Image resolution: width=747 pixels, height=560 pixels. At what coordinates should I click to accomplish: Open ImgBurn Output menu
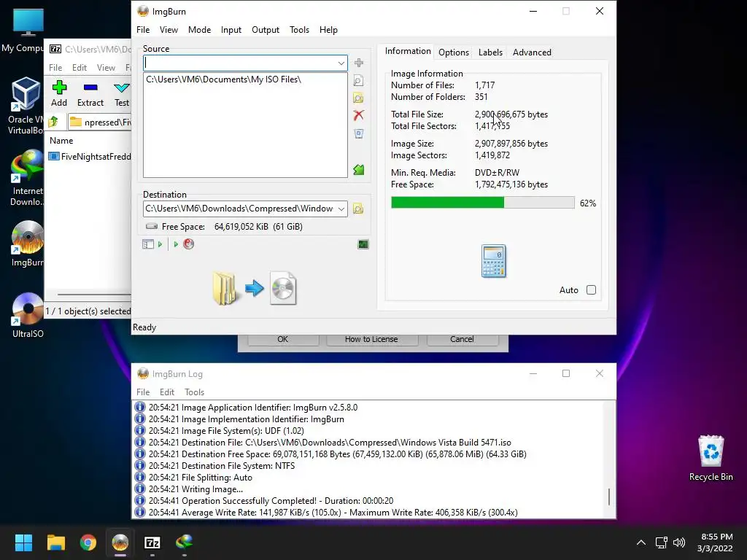click(x=266, y=29)
